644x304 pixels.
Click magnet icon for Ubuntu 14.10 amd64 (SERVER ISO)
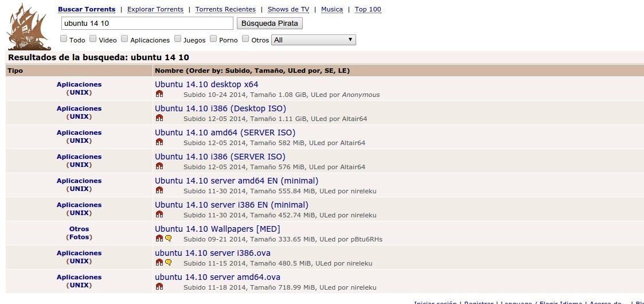tap(159, 142)
